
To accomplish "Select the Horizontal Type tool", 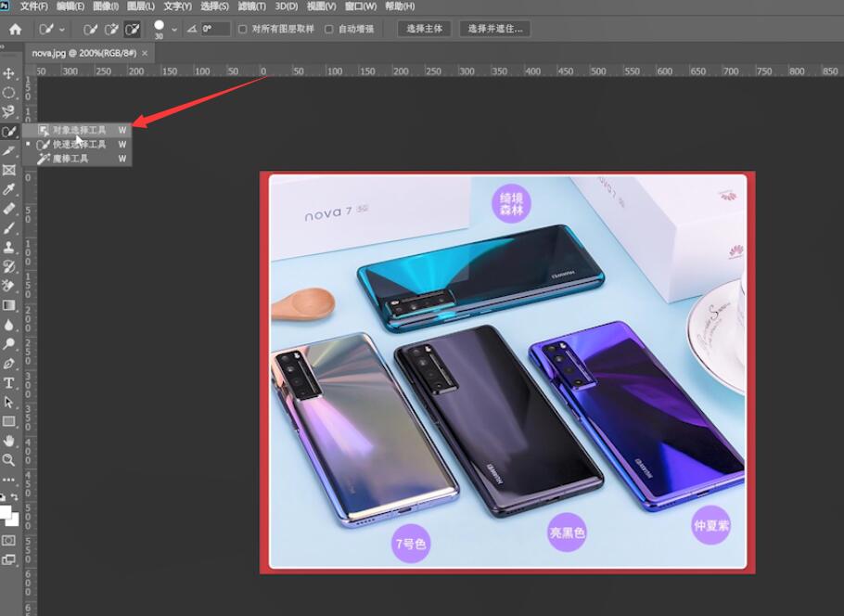I will (x=8, y=383).
